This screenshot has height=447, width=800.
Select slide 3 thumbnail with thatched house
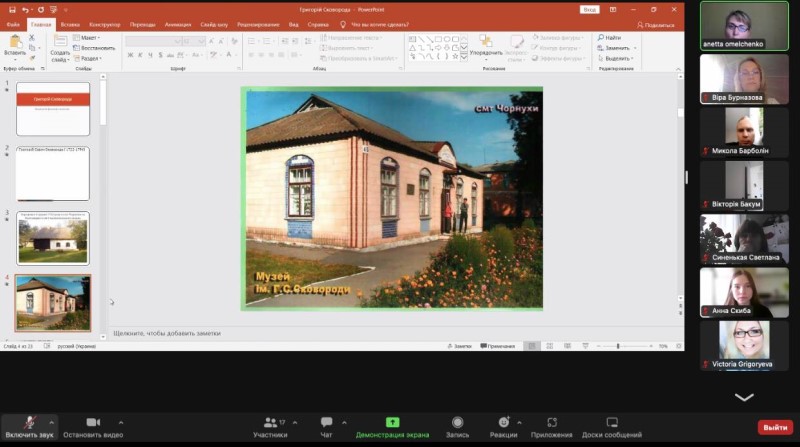53,238
